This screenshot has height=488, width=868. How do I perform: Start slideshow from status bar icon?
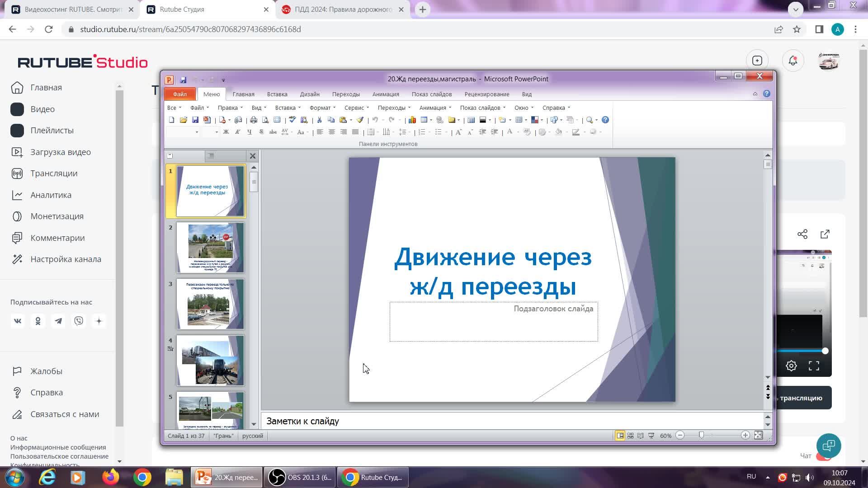651,436
